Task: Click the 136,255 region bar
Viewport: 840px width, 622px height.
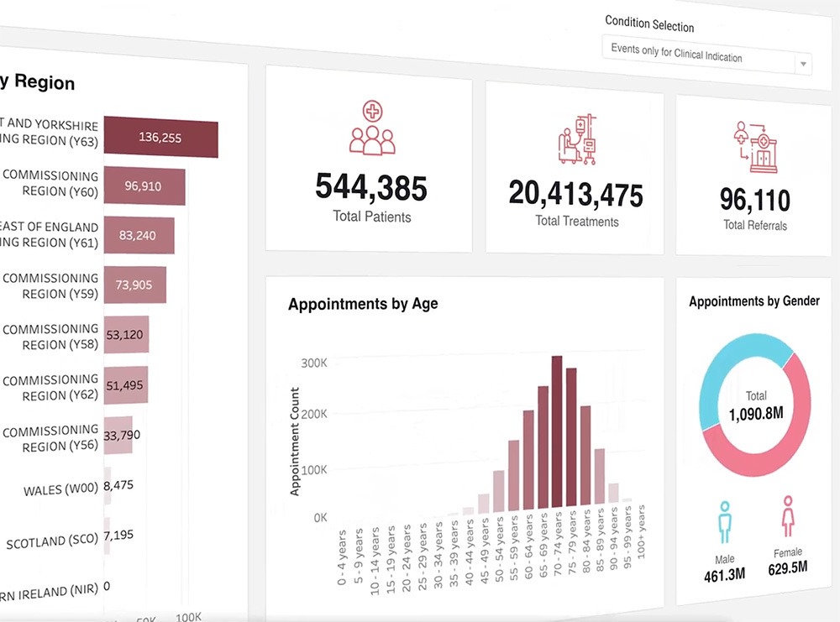Action: [x=160, y=138]
